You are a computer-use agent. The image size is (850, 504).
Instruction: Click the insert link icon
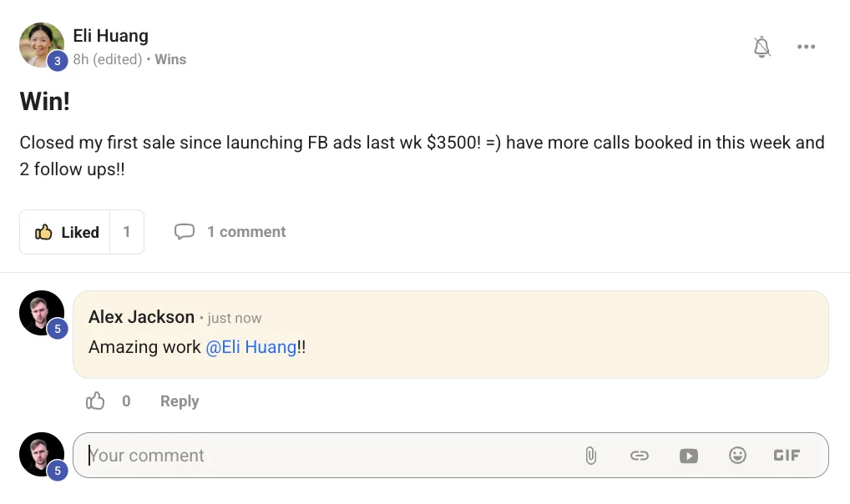point(640,456)
